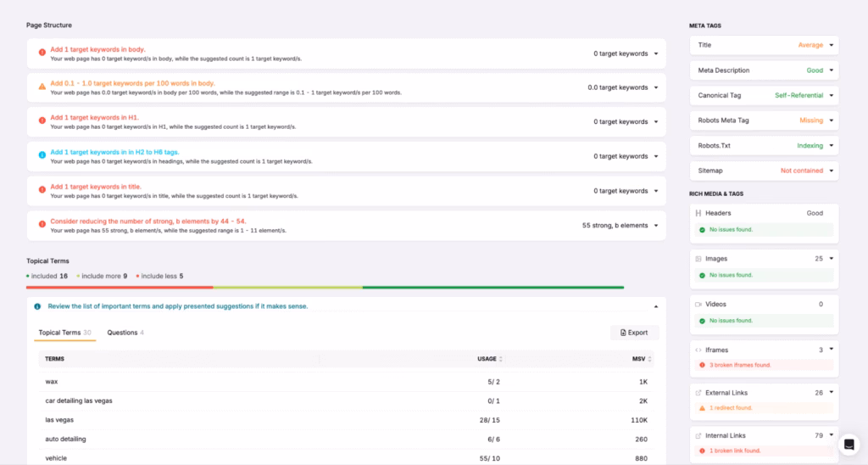Click the chat widget icon in bottom corner

click(x=849, y=445)
